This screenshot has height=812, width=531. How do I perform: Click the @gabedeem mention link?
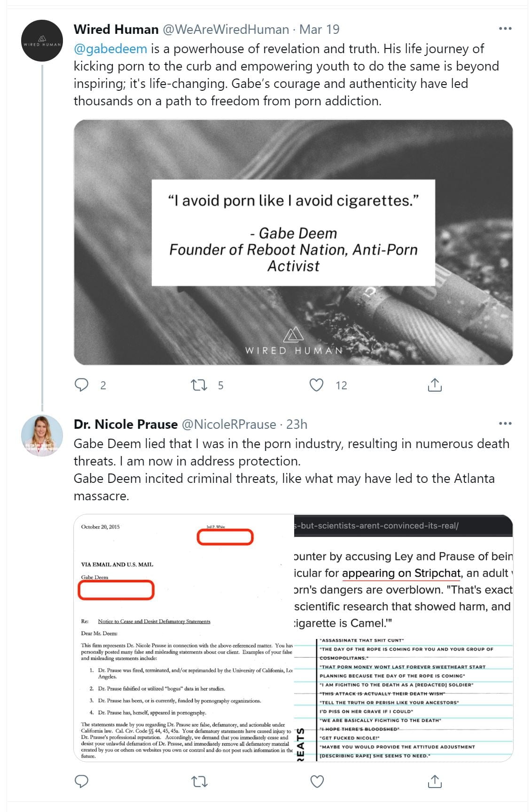[110, 49]
